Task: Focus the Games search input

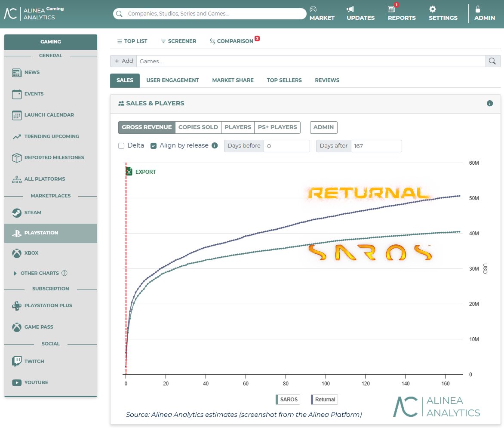Action: pyautogui.click(x=311, y=61)
